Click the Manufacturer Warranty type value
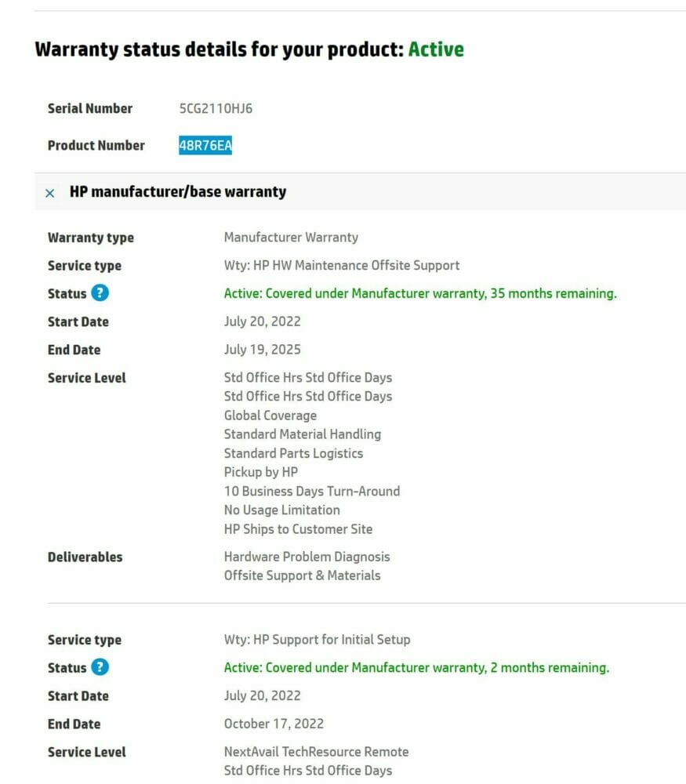Viewport: 686px width, 784px height. [x=291, y=237]
